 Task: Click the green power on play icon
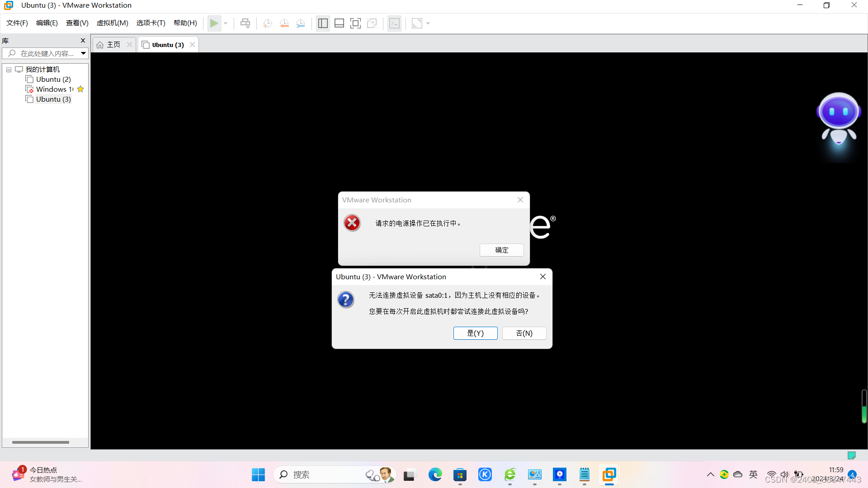point(214,23)
